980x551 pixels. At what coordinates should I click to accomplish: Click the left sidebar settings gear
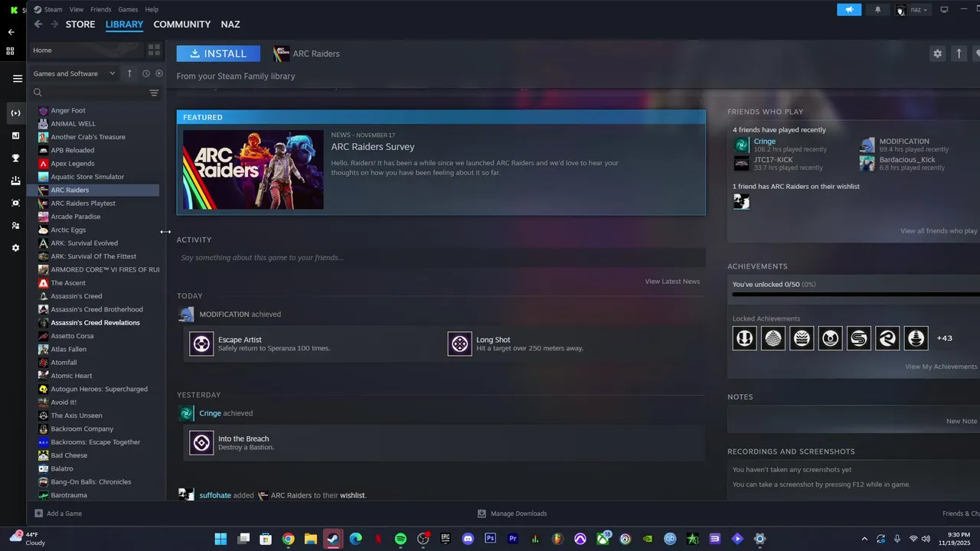[x=15, y=248]
